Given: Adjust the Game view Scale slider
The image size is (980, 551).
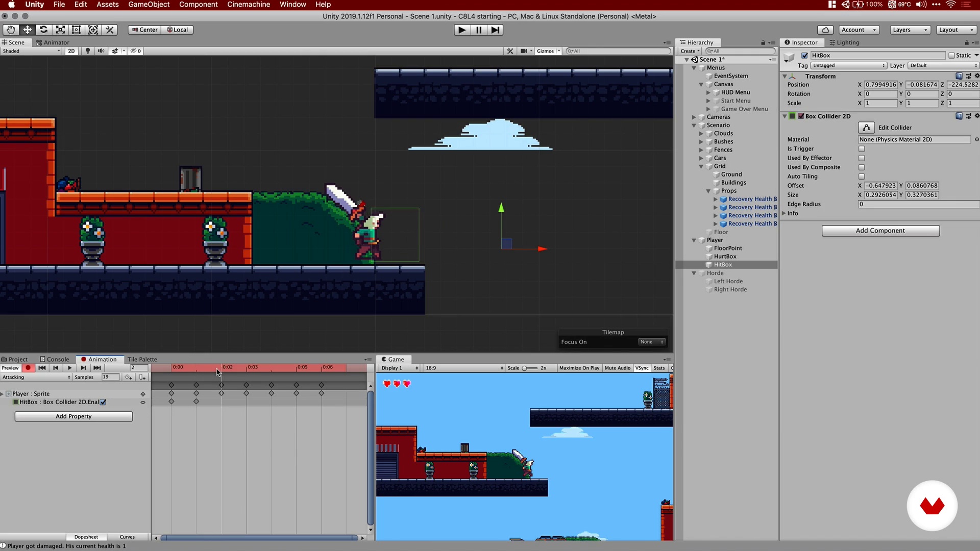Looking at the screenshot, I should coord(530,368).
